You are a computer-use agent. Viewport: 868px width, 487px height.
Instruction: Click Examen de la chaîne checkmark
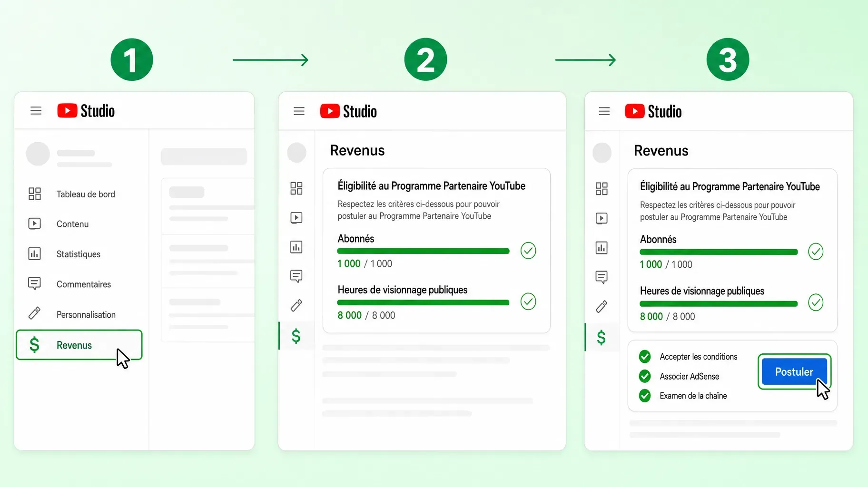click(645, 396)
